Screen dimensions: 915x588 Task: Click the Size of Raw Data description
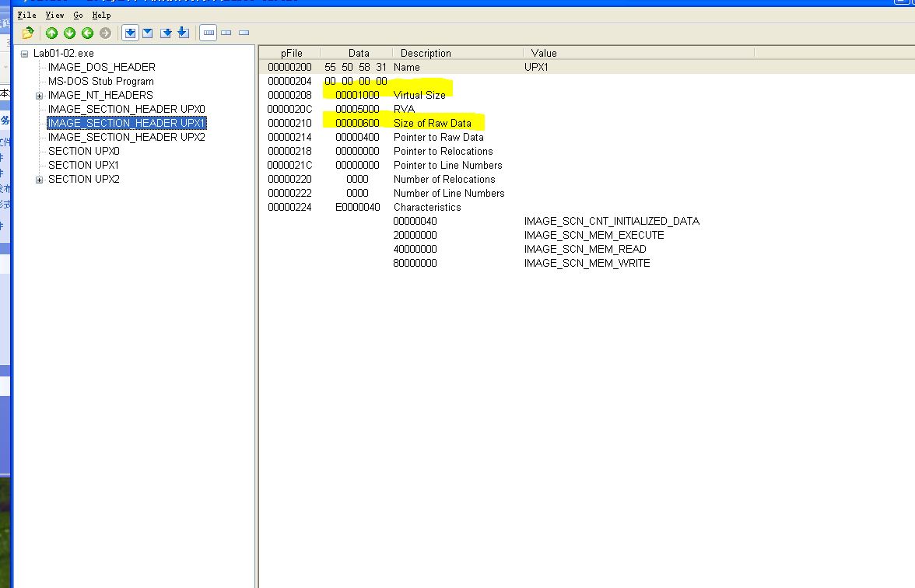coord(433,123)
